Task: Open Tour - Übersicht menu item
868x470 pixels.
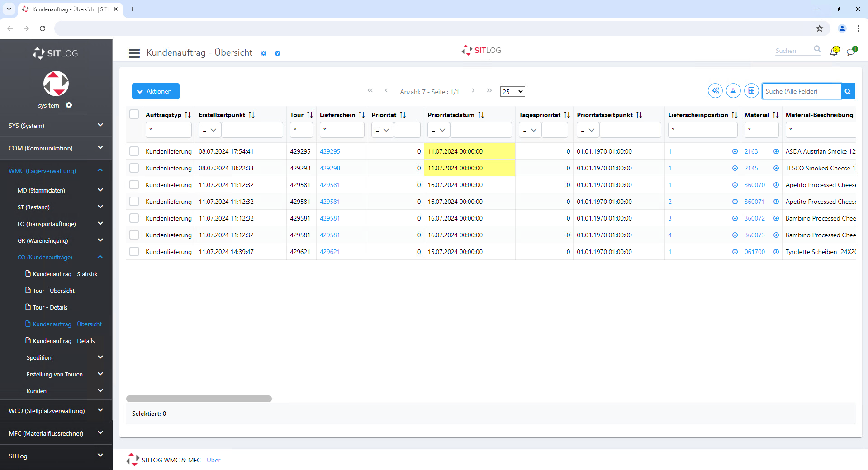Action: 53,291
